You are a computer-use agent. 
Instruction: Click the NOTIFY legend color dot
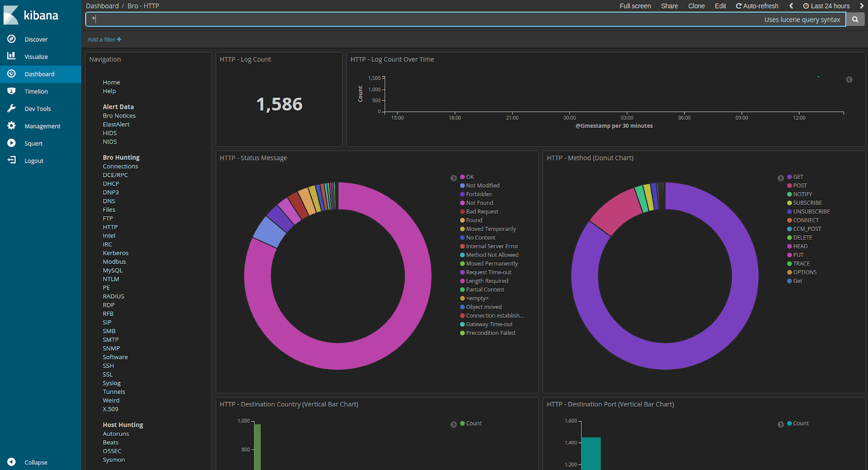(789, 194)
